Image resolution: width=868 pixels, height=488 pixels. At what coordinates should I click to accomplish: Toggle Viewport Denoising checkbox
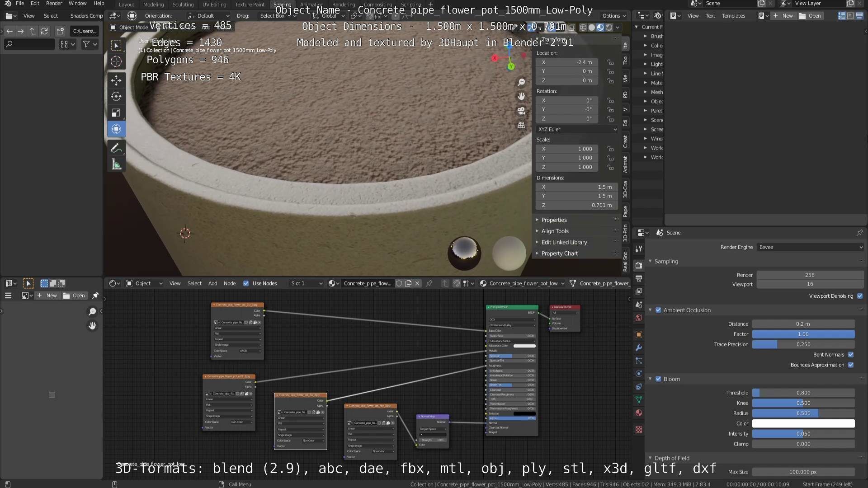tap(860, 296)
